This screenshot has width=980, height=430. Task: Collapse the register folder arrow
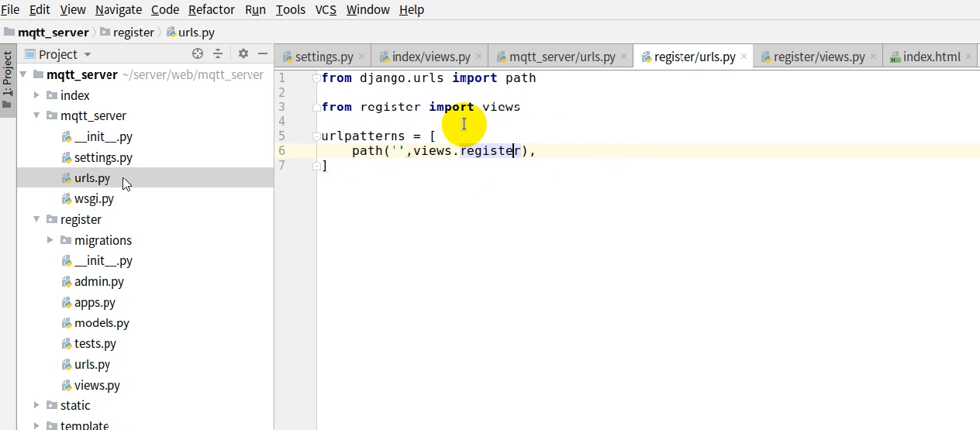(36, 219)
